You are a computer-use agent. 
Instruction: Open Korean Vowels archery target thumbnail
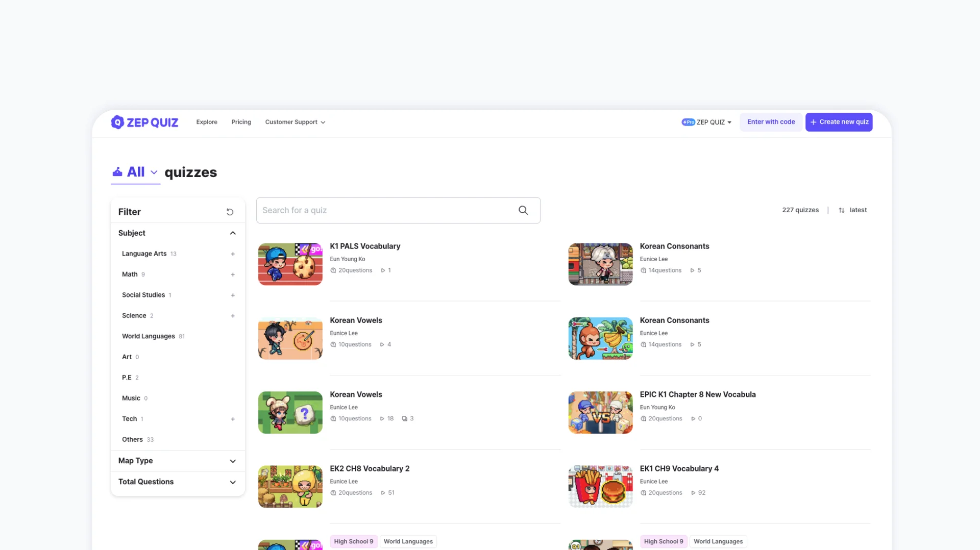290,339
